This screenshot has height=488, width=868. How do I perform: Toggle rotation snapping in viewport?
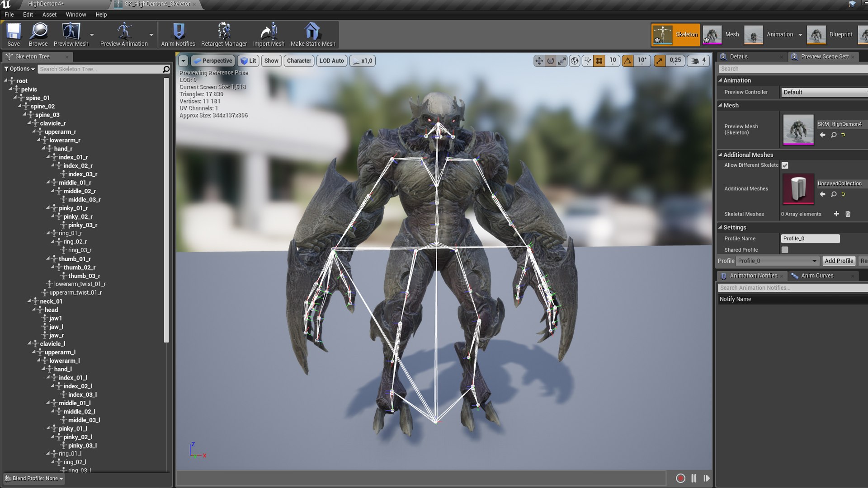pyautogui.click(x=627, y=61)
